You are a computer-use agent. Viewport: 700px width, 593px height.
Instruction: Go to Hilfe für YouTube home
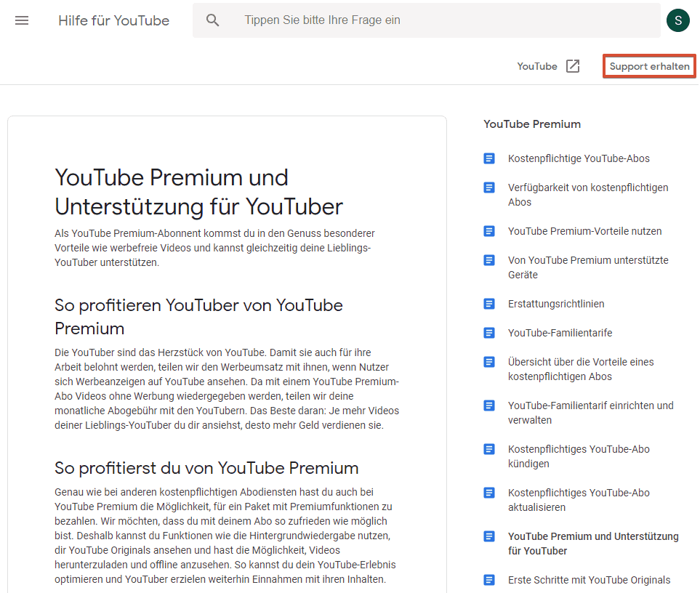click(x=114, y=20)
